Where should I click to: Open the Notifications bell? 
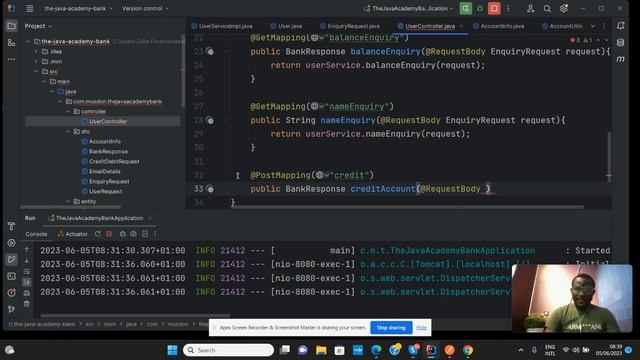(620, 26)
